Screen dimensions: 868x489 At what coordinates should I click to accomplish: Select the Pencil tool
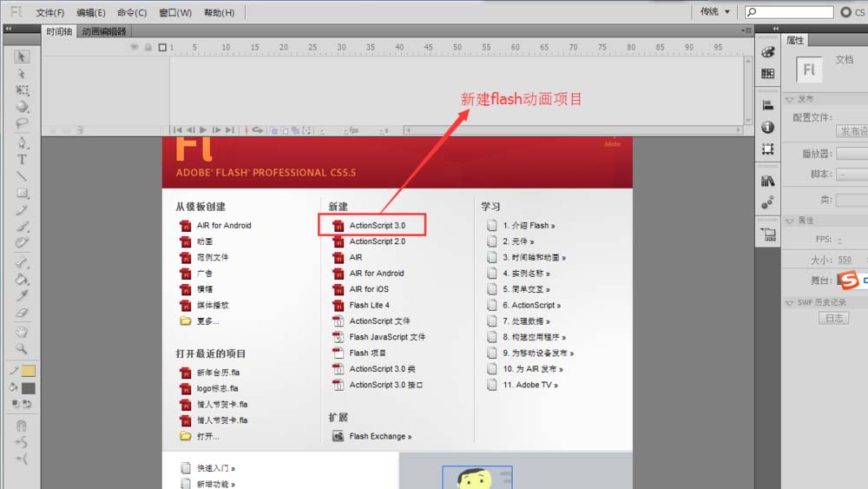point(22,210)
